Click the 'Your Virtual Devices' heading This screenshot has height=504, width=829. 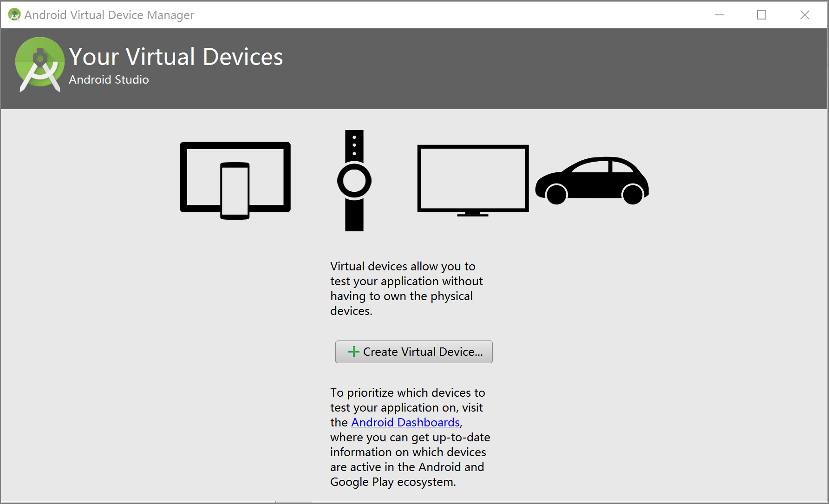176,57
